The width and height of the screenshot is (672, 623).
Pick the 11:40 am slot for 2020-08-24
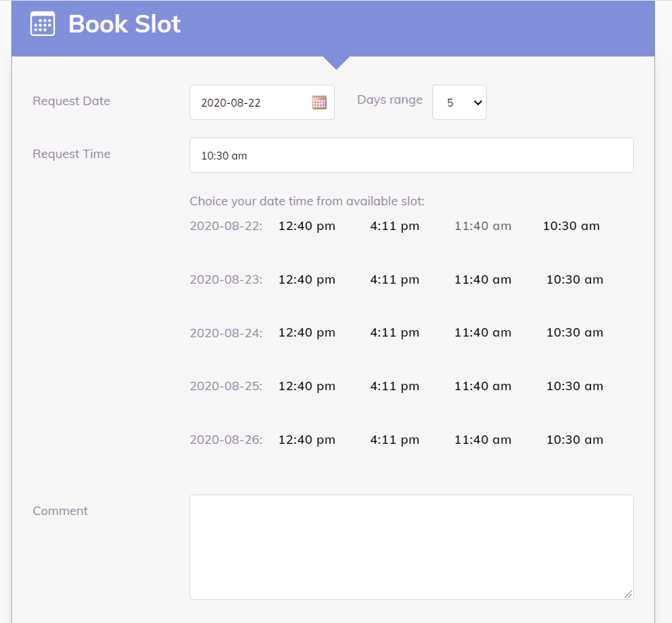(x=482, y=332)
